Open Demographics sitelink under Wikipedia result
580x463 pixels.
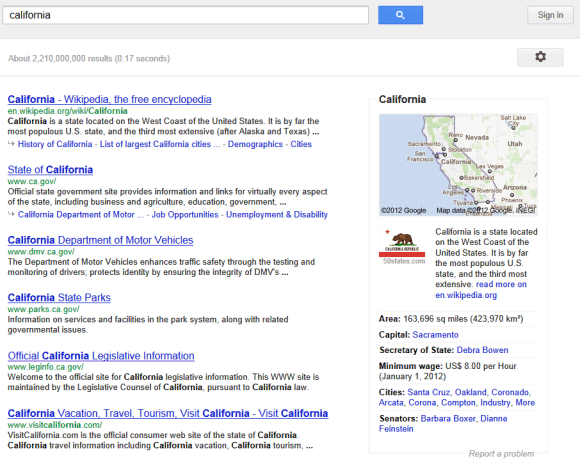(255, 144)
